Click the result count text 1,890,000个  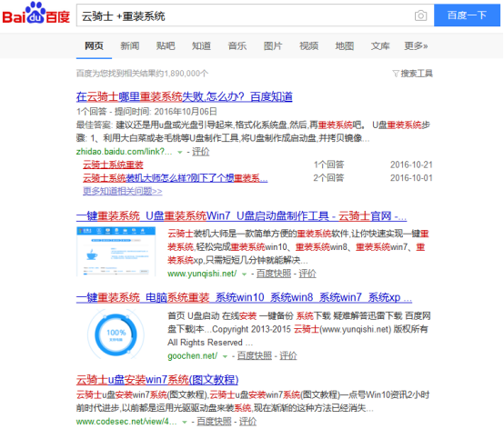(186, 74)
